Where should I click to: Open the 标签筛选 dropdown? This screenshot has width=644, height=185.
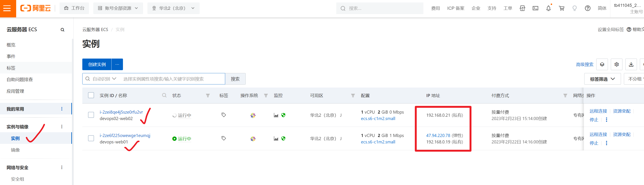(602, 79)
